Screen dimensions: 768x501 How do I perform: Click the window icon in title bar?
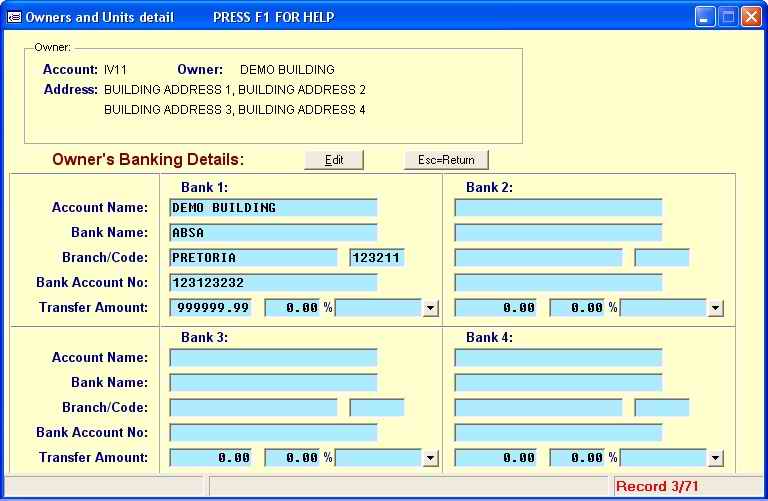(x=14, y=17)
